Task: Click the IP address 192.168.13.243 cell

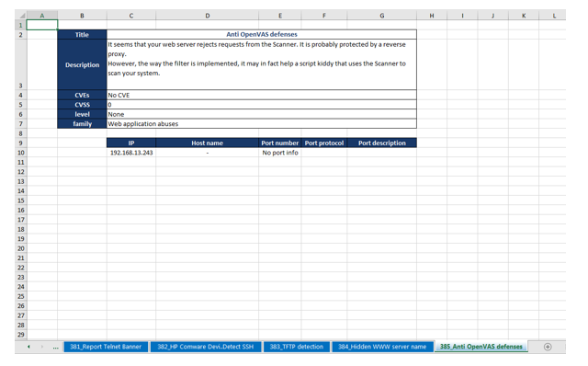Action: pos(131,153)
